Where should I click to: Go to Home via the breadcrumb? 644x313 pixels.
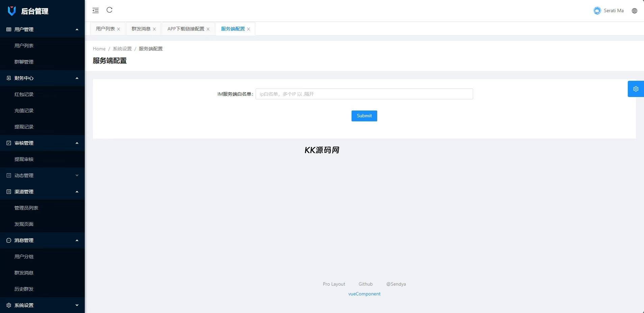tap(99, 49)
